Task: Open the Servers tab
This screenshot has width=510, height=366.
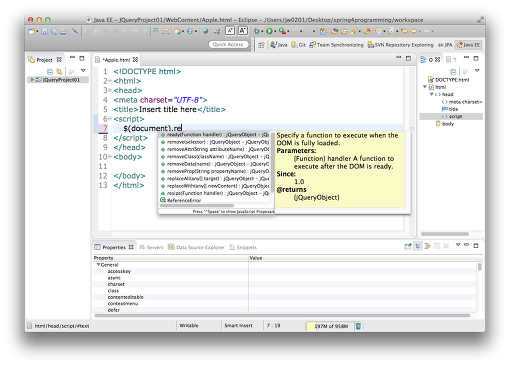Action: coord(151,247)
